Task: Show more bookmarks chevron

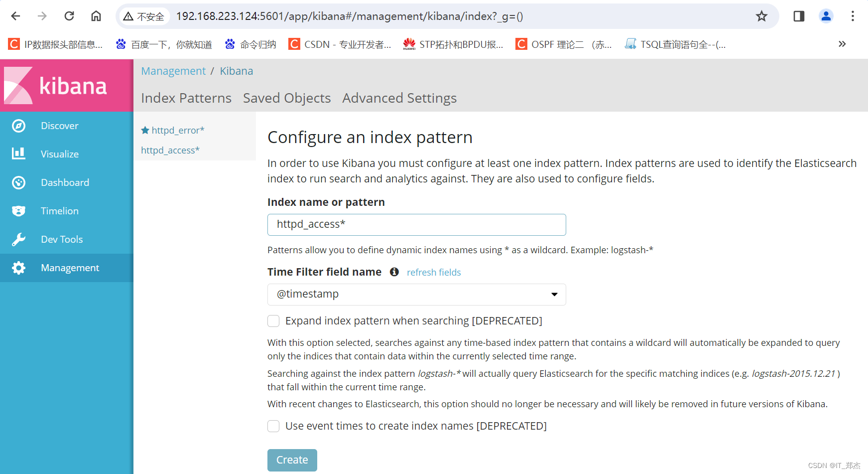Action: [x=842, y=44]
